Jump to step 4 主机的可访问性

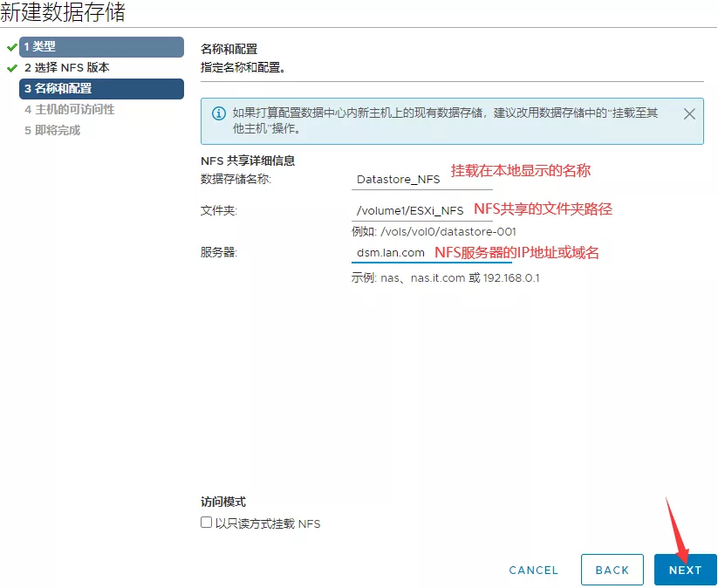coord(70,109)
